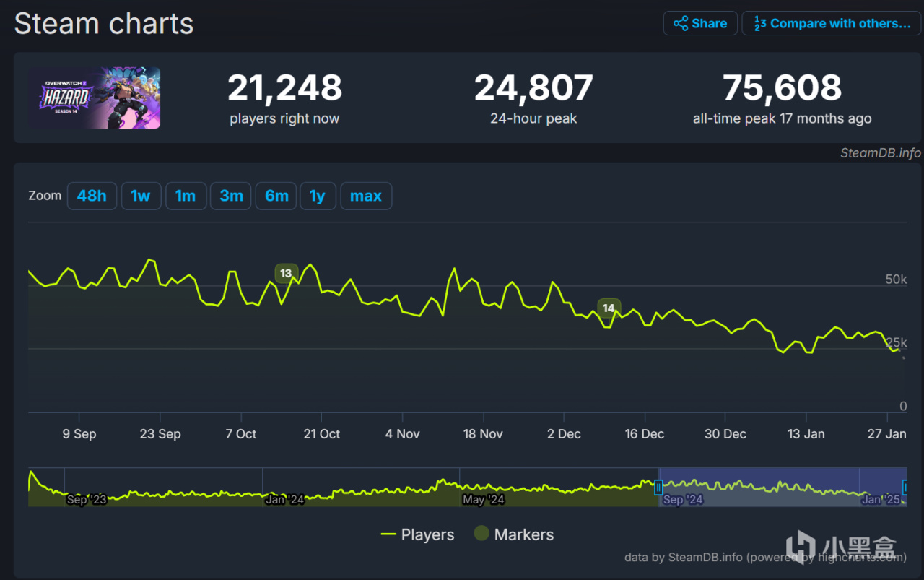Set zoom to 3m

pyautogui.click(x=231, y=196)
